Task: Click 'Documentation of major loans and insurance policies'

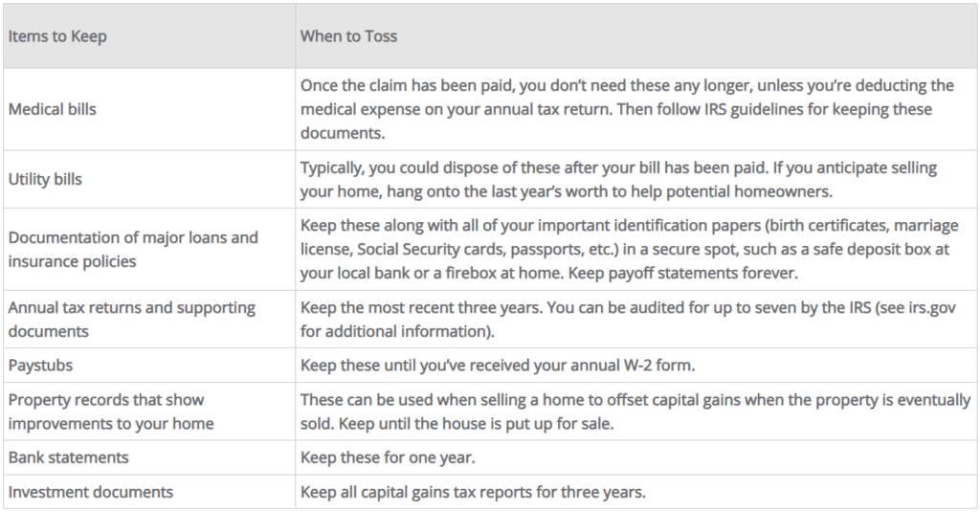Action: tap(133, 250)
